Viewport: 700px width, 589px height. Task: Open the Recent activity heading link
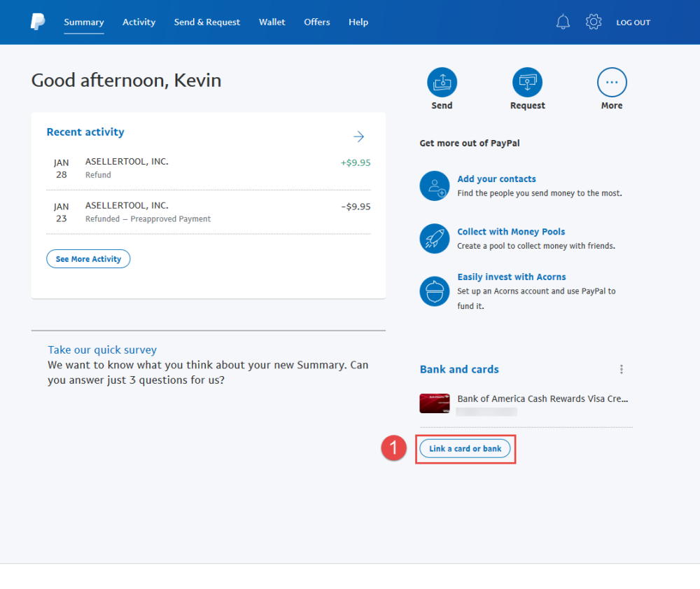[85, 132]
